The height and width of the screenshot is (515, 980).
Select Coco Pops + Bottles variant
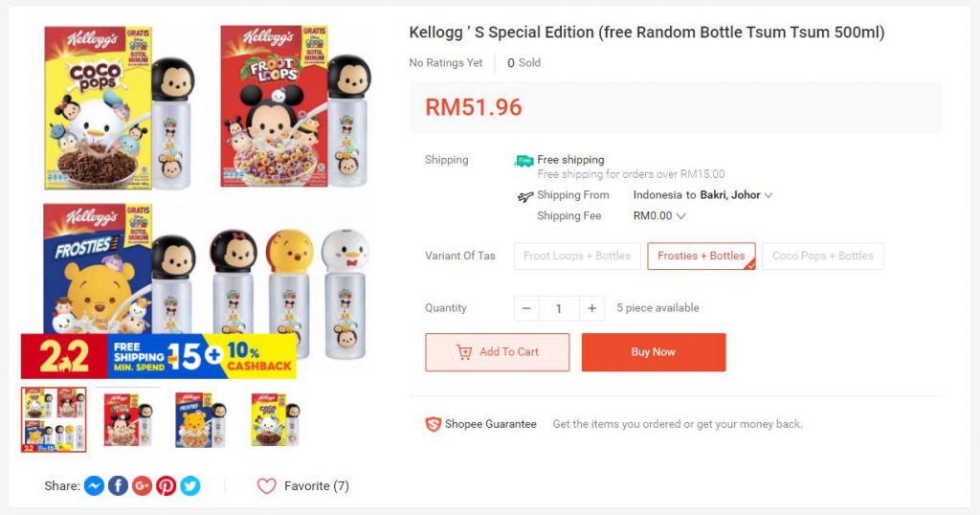pos(822,256)
